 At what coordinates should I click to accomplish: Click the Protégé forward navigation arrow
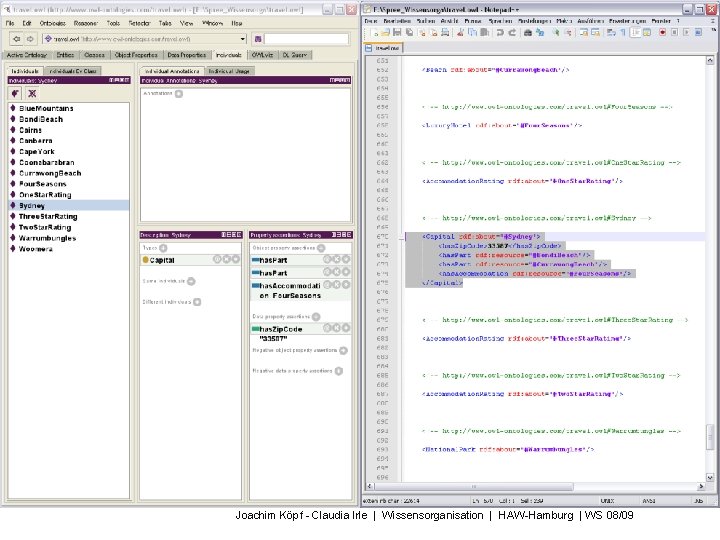coord(30,39)
